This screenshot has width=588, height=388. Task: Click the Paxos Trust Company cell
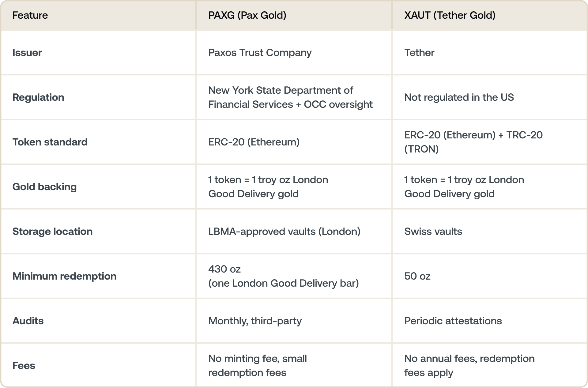point(260,53)
